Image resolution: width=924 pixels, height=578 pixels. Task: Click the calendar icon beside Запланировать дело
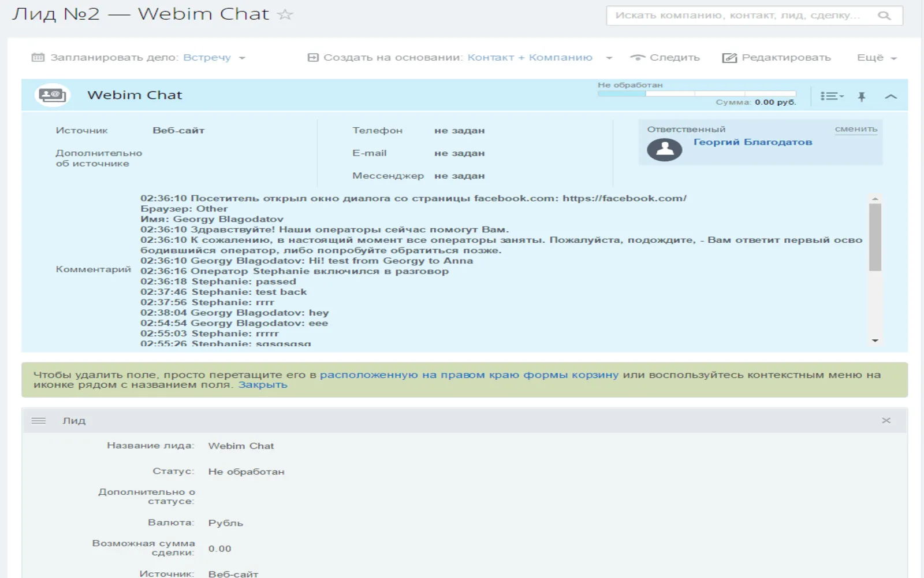click(38, 57)
